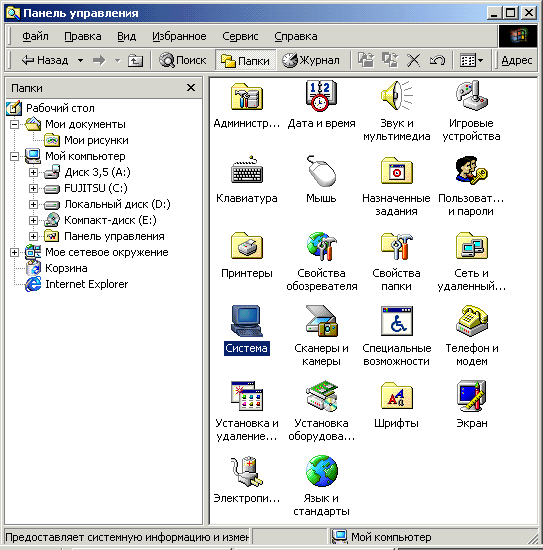Click the Поиск search button
543x550 pixels.
[x=182, y=61]
